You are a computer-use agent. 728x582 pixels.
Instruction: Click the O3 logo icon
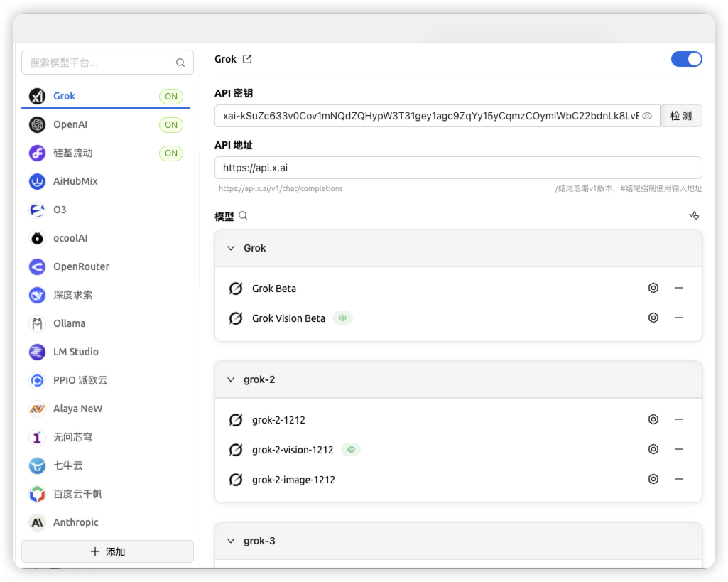(37, 210)
